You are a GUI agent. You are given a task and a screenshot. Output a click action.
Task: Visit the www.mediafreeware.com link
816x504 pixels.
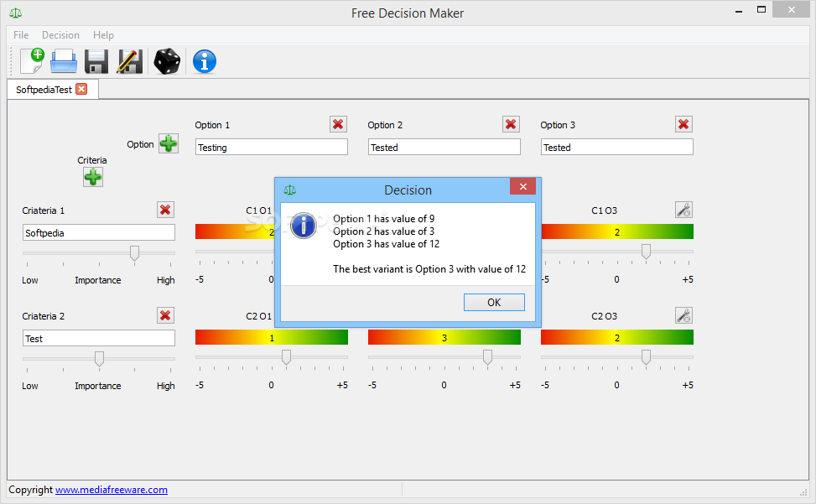pyautogui.click(x=112, y=490)
